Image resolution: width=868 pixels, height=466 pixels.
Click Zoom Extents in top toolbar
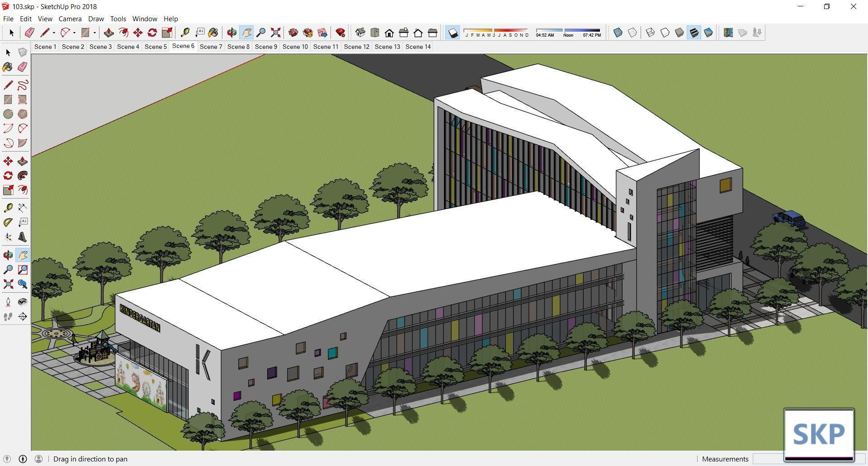click(x=275, y=33)
